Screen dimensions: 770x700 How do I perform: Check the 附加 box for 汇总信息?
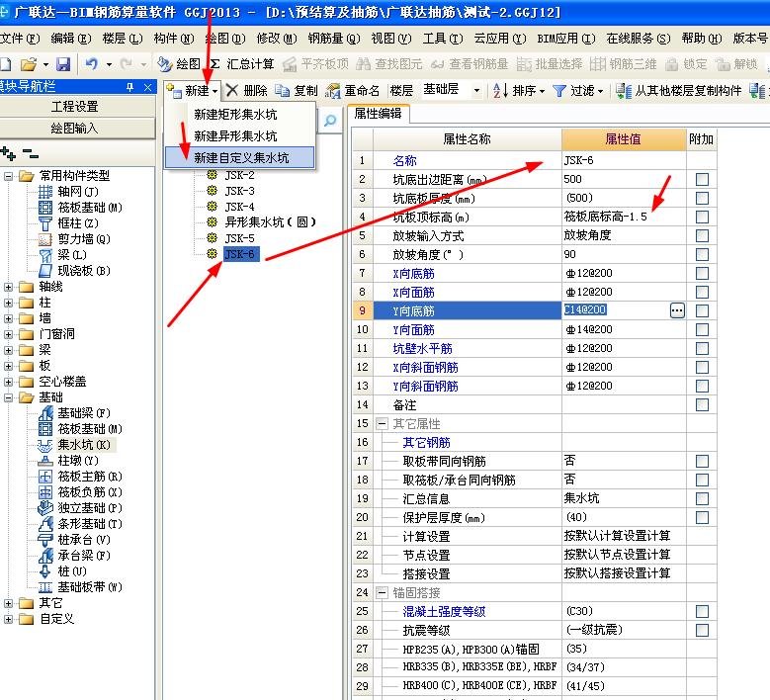click(x=702, y=498)
